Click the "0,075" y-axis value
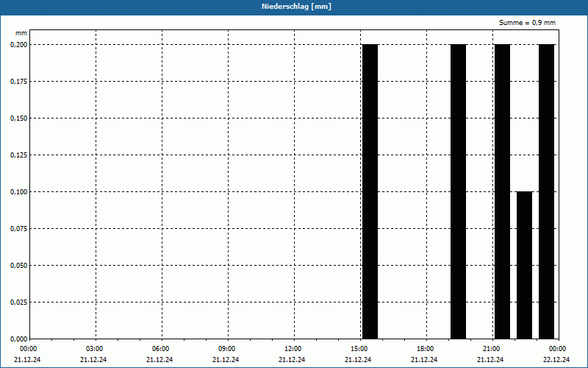The image size is (588, 368). tap(19, 229)
